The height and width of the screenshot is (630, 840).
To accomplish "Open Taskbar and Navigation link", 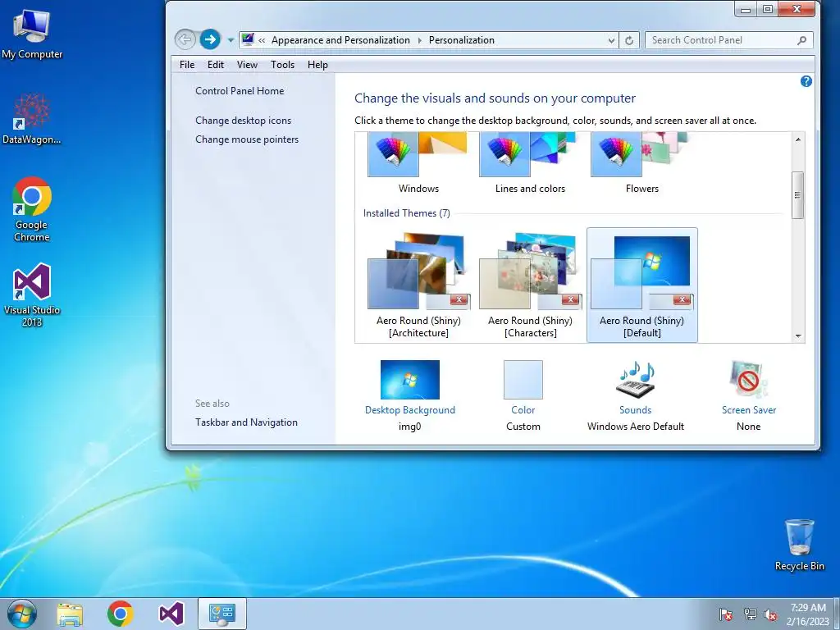I will pyautogui.click(x=246, y=422).
